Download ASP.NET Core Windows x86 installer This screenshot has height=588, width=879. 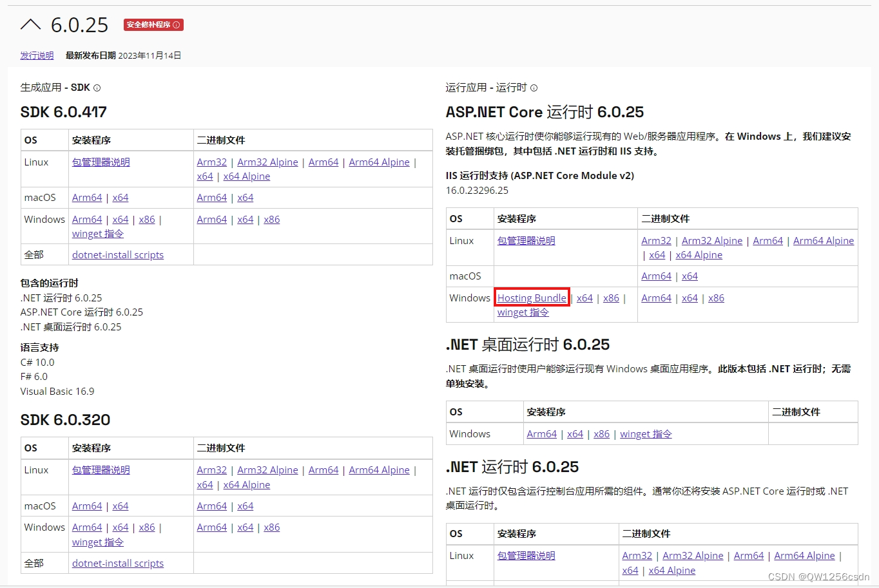click(x=611, y=298)
